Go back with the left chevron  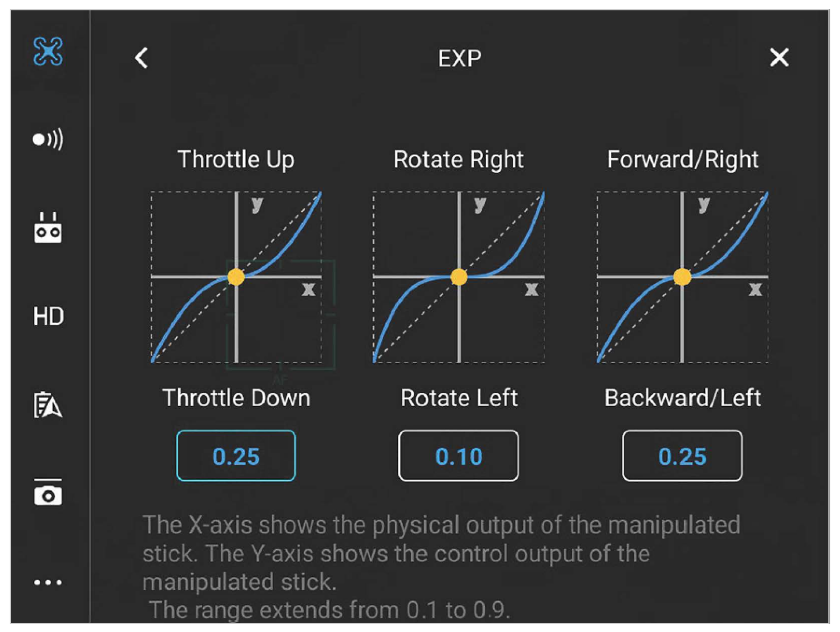(x=142, y=58)
